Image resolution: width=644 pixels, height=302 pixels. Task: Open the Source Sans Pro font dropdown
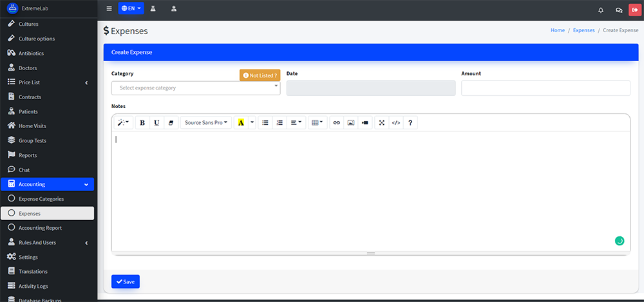(205, 122)
